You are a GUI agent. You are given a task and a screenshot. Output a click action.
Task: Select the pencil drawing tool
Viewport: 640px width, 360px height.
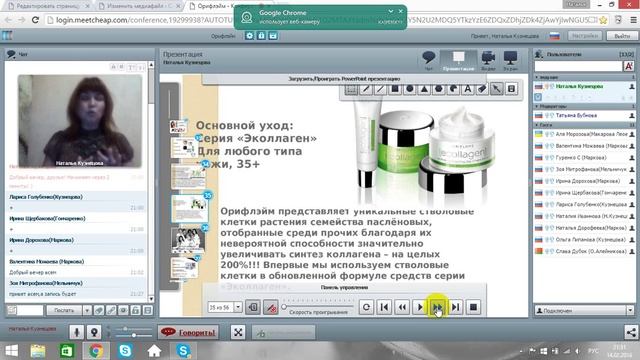(x=366, y=89)
